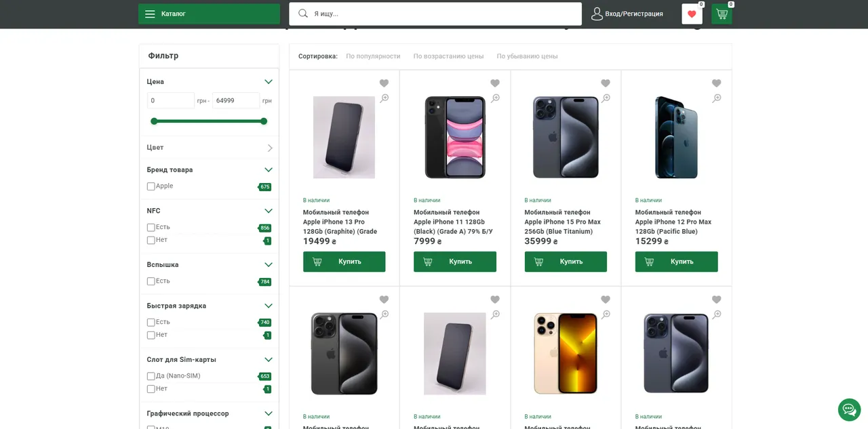
Task: Collapse the 'Цена' filter section
Action: point(269,82)
